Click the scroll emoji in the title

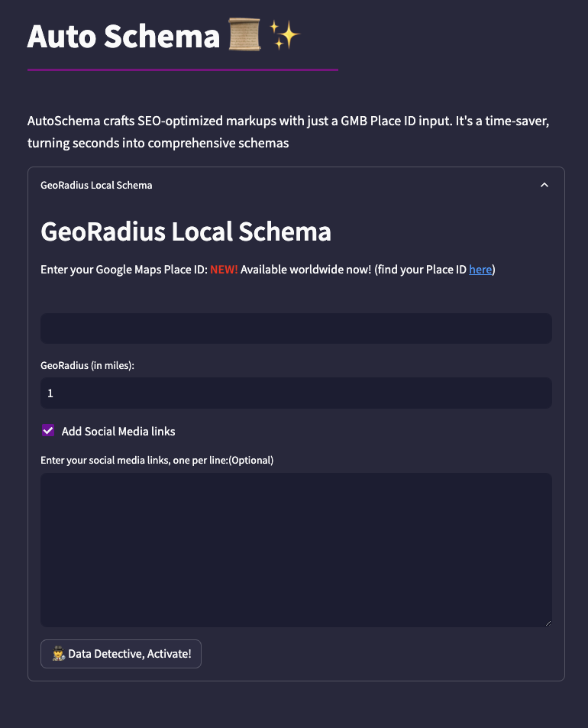pyautogui.click(x=244, y=34)
